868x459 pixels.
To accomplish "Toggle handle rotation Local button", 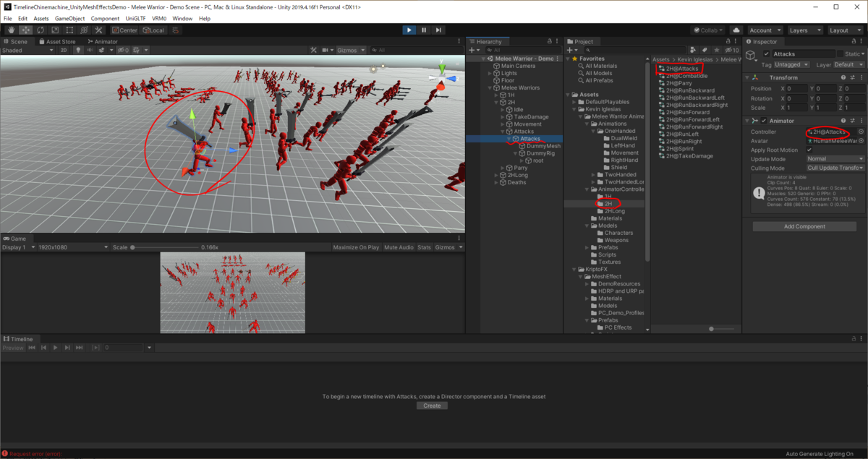I will 153,30.
